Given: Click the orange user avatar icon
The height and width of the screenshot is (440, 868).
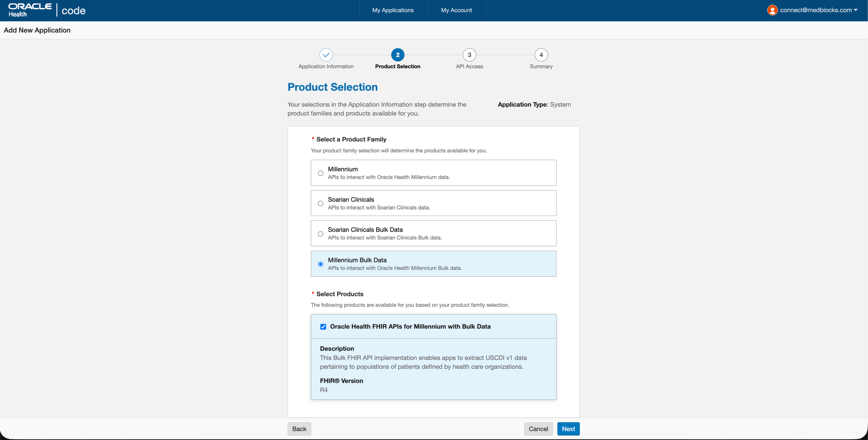Looking at the screenshot, I should [772, 10].
